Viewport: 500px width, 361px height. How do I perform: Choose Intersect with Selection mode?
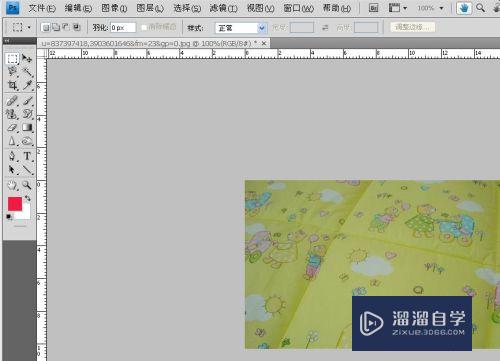click(x=77, y=28)
